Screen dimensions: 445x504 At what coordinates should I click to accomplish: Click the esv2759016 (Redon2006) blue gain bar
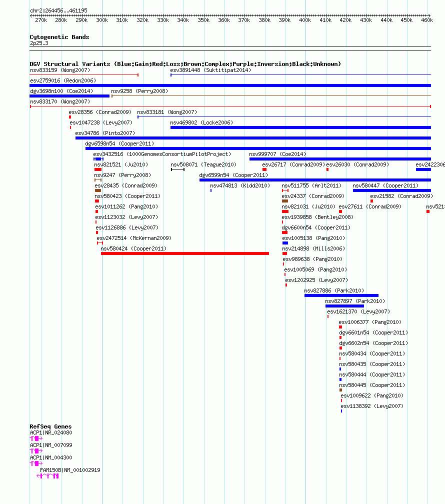click(230, 85)
